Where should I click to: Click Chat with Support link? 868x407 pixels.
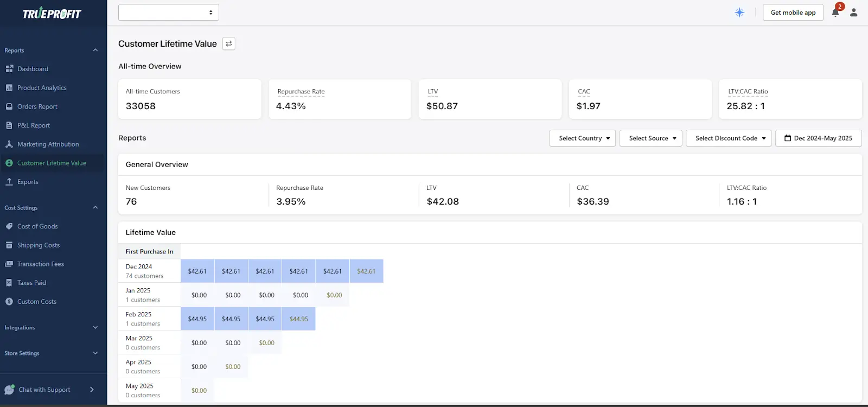44,390
